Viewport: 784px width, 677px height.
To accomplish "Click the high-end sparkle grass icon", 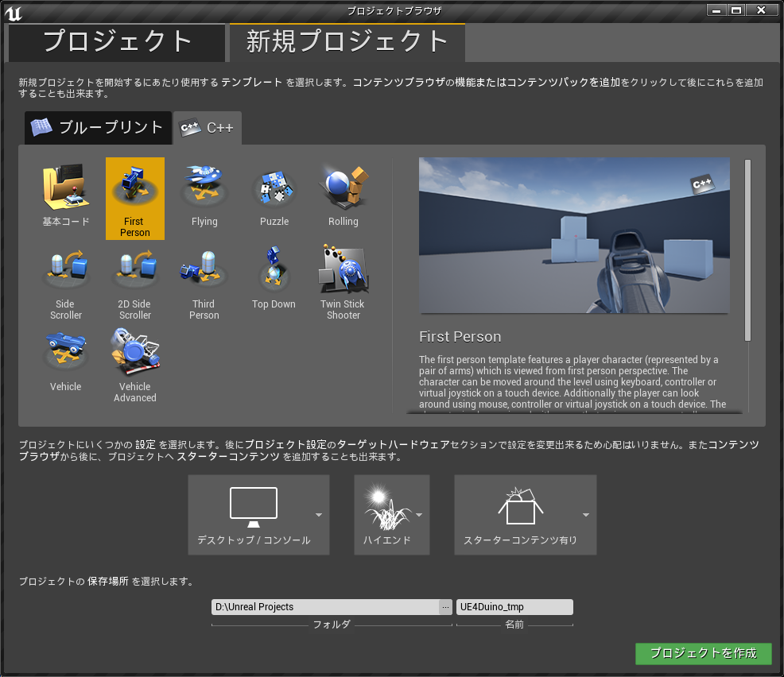I will click(387, 507).
